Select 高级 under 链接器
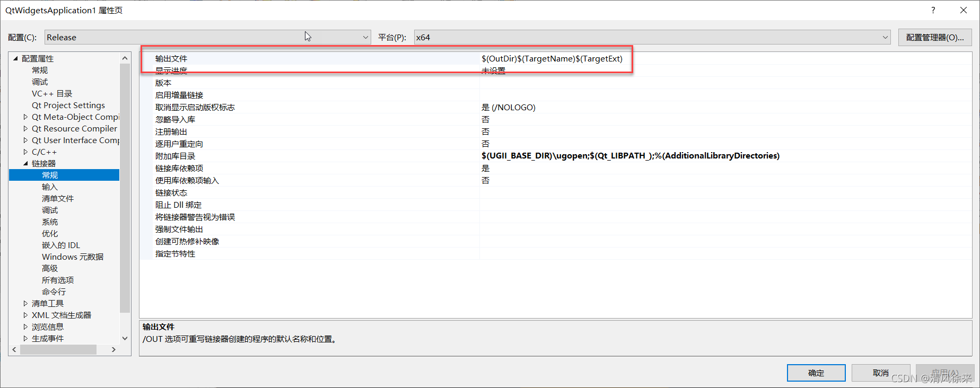The height and width of the screenshot is (388, 980). coord(50,268)
